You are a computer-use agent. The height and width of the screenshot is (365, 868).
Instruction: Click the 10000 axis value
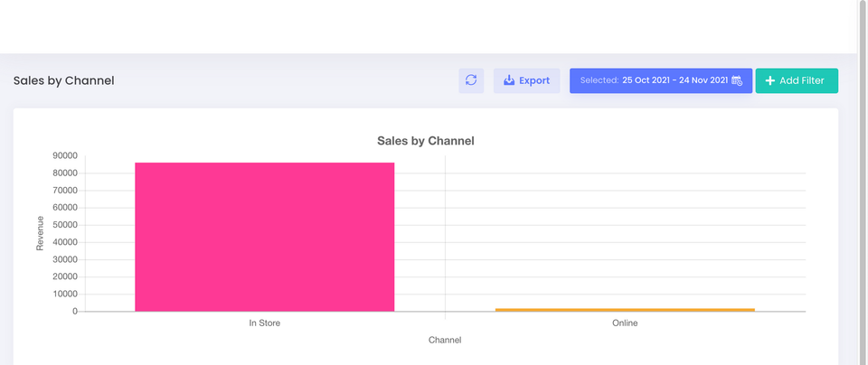tap(65, 295)
